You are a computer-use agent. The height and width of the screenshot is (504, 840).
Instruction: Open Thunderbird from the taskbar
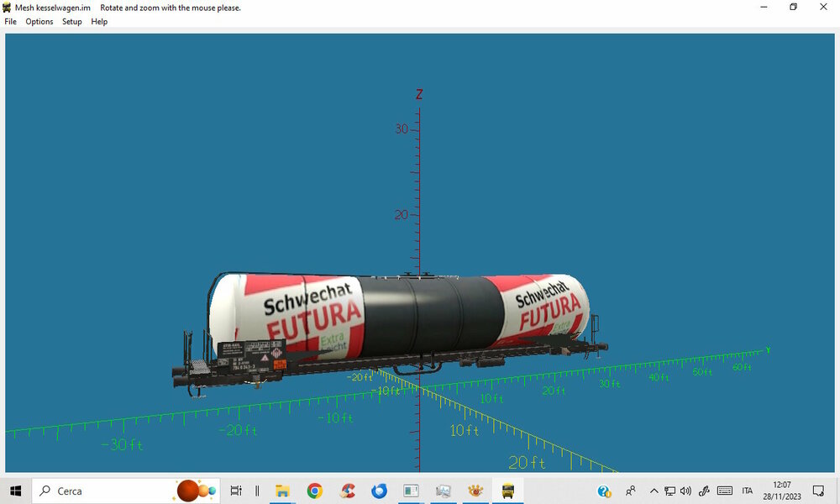pos(380,491)
